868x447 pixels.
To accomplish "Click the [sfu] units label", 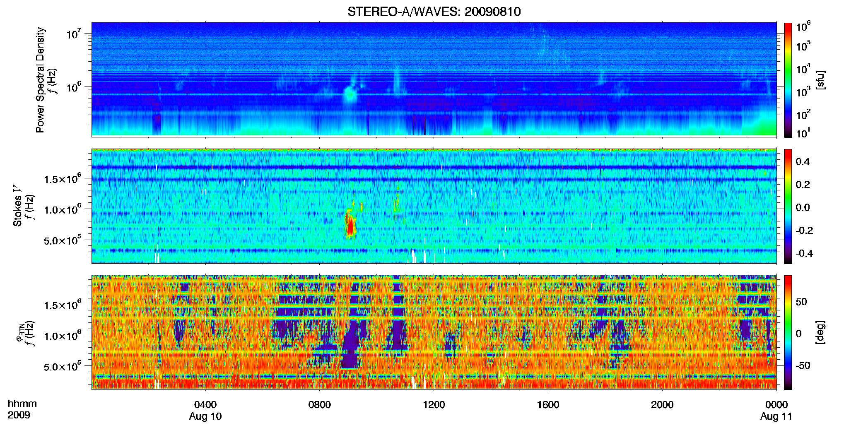I will tap(820, 80).
